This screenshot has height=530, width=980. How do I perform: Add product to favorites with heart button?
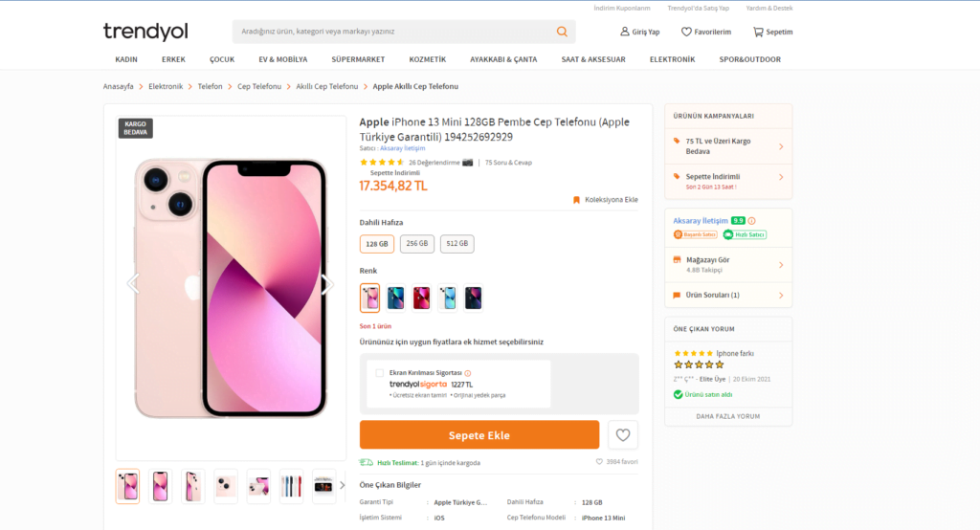point(623,435)
